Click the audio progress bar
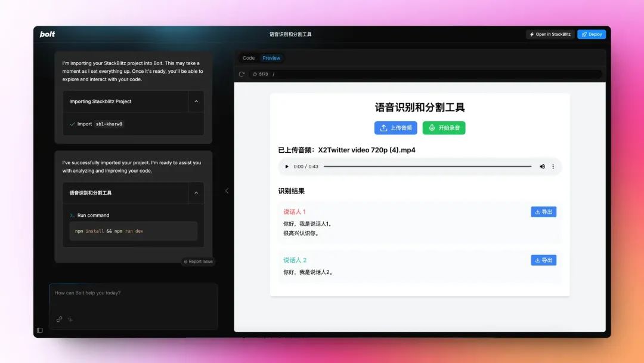Screen dimensions: 644x363 [428, 167]
